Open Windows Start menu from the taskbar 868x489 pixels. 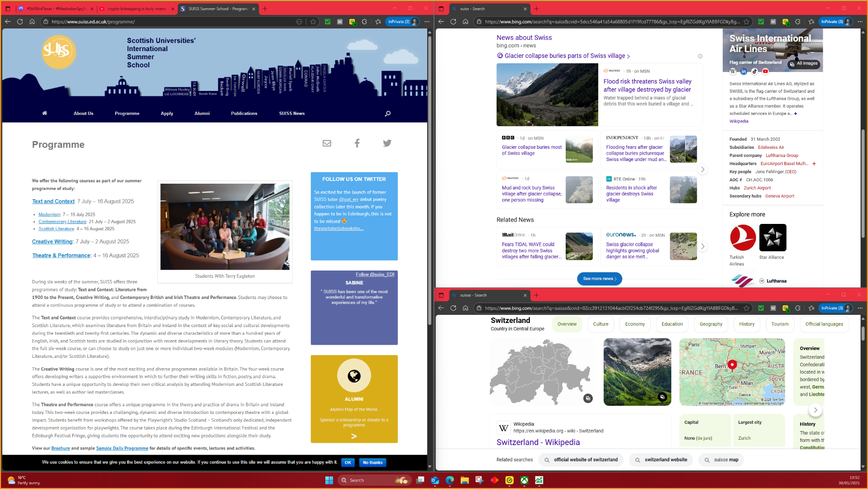(x=329, y=480)
